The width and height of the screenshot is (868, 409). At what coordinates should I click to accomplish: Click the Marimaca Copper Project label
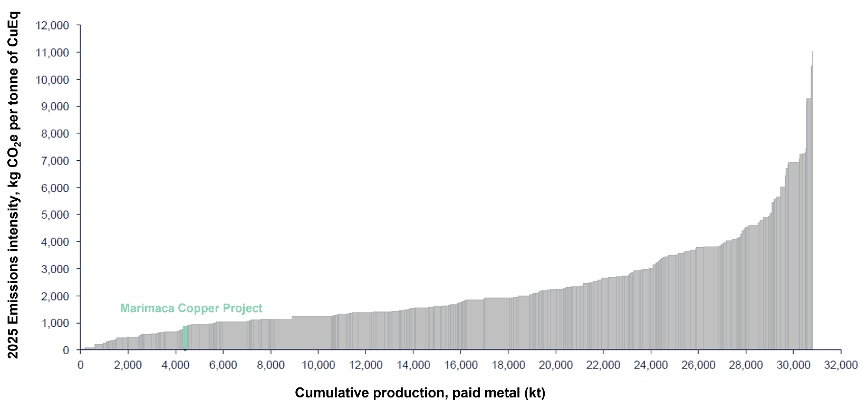point(191,308)
